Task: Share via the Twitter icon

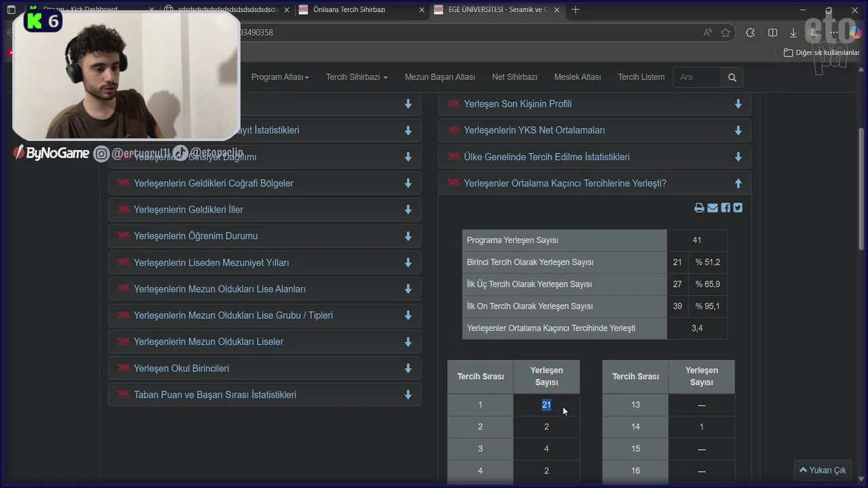Action: (x=738, y=208)
